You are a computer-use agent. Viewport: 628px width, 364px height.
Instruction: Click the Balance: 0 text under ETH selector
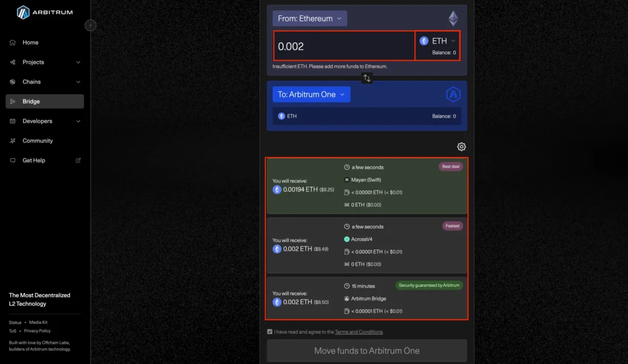tap(444, 53)
